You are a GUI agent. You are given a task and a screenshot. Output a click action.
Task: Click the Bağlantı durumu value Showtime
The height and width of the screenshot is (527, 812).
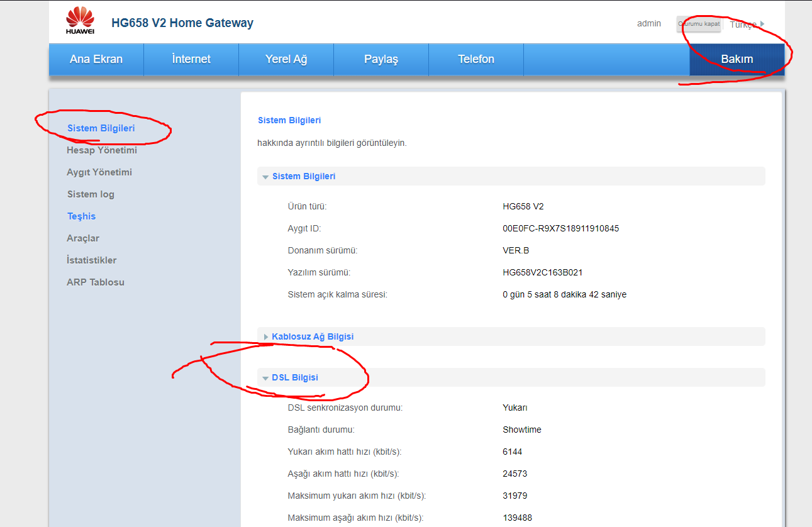(522, 430)
